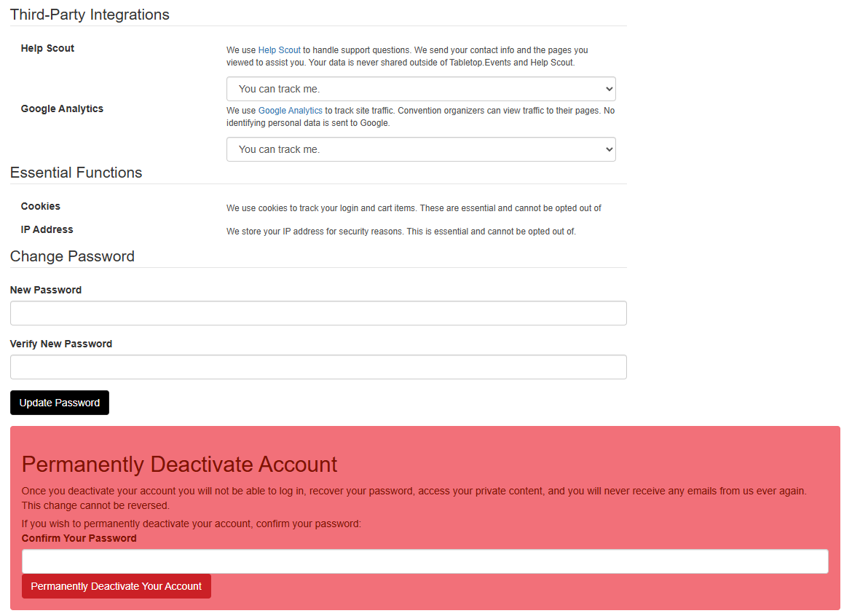Screen dimensions: 852x616
Task: Select the Essential Functions heading
Action: click(x=76, y=173)
